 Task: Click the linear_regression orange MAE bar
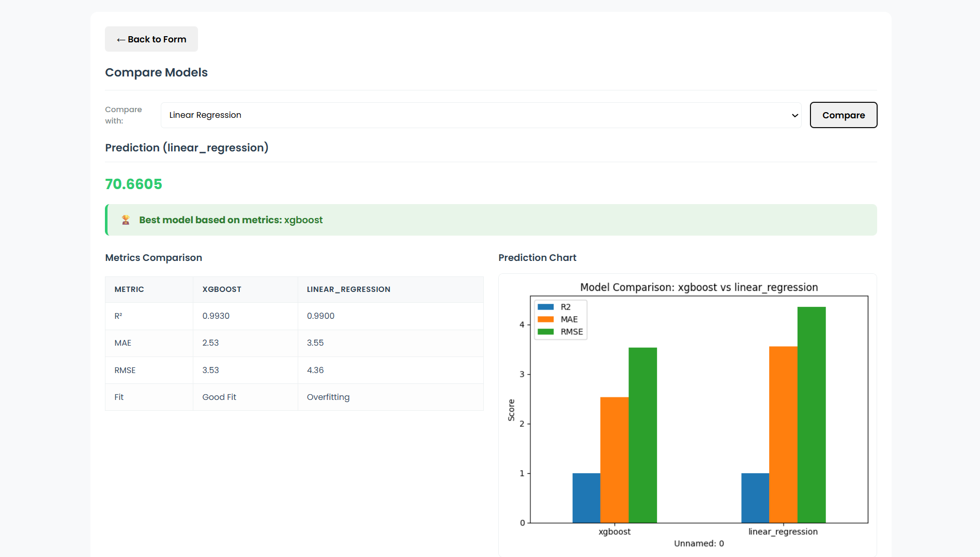[x=783, y=435]
